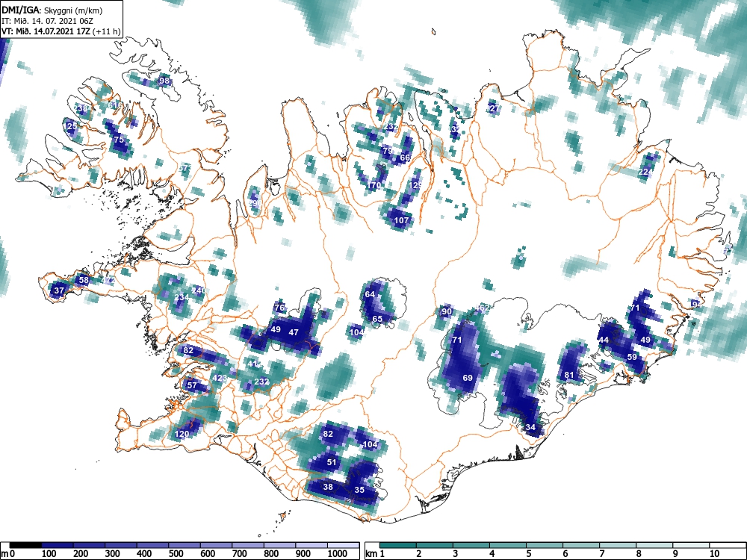This screenshot has width=747, height=560.
Task: Click the visibility value '47' on the map
Action: tap(294, 332)
